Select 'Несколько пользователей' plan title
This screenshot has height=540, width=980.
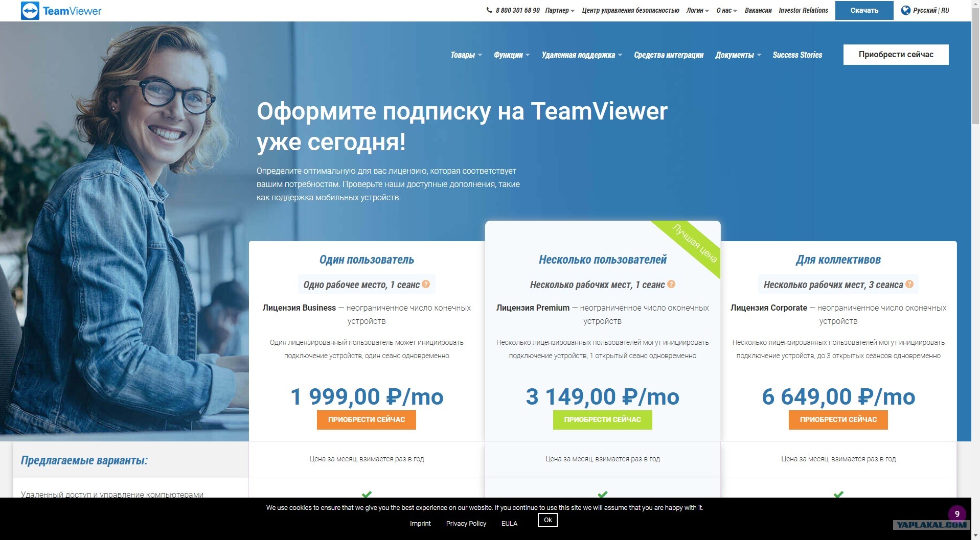(x=603, y=260)
